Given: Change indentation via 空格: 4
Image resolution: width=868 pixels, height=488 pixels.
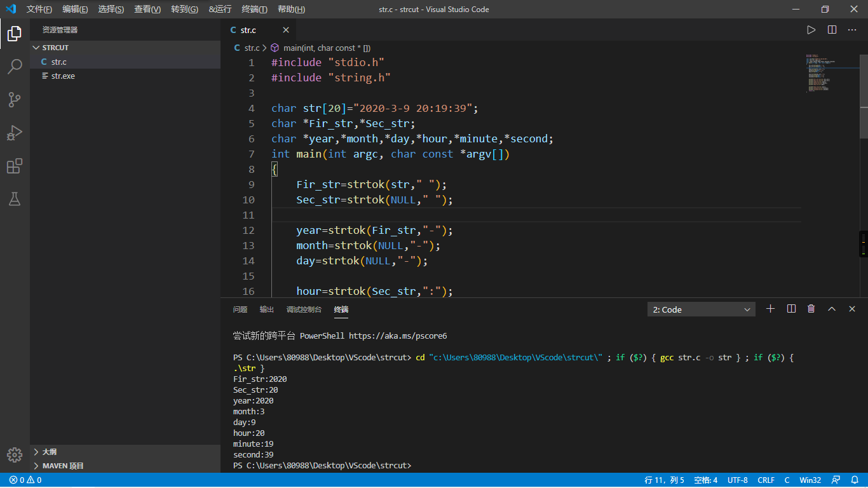Looking at the screenshot, I should pyautogui.click(x=706, y=480).
